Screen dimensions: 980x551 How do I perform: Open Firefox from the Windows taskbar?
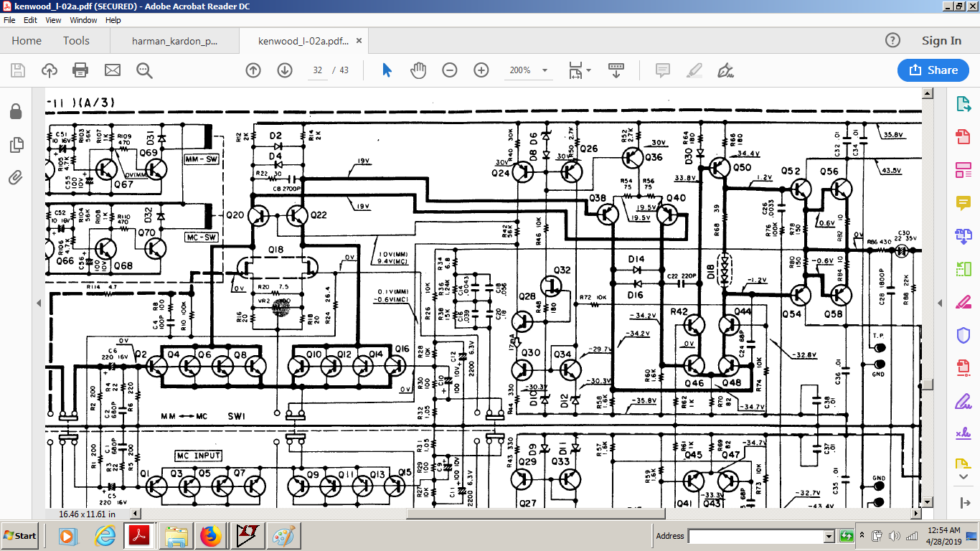(x=210, y=536)
